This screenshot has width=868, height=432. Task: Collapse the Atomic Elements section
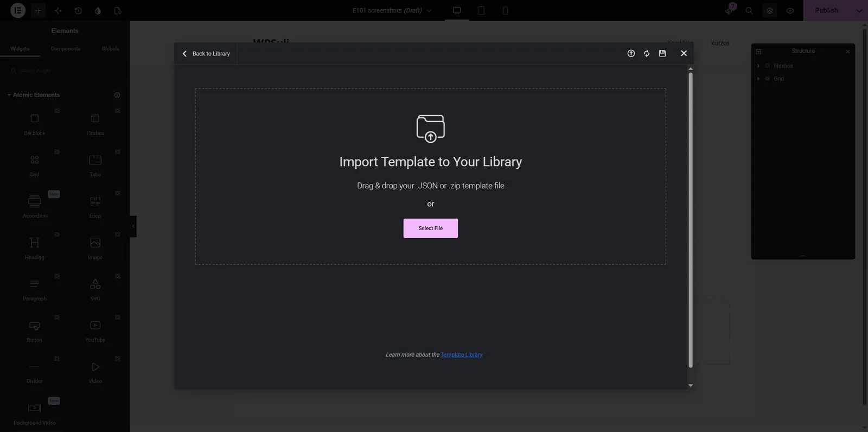pyautogui.click(x=33, y=95)
